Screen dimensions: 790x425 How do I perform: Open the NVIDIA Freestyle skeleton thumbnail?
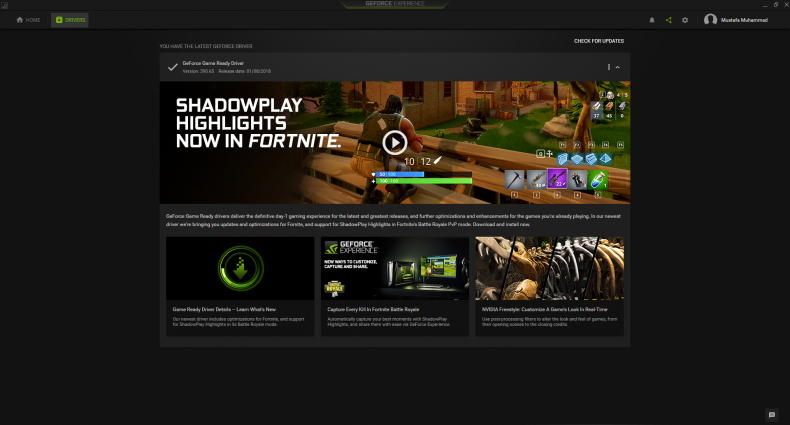point(550,268)
